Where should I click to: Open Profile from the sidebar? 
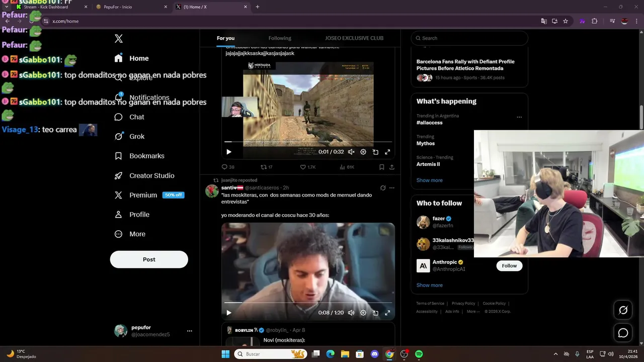pos(132,214)
